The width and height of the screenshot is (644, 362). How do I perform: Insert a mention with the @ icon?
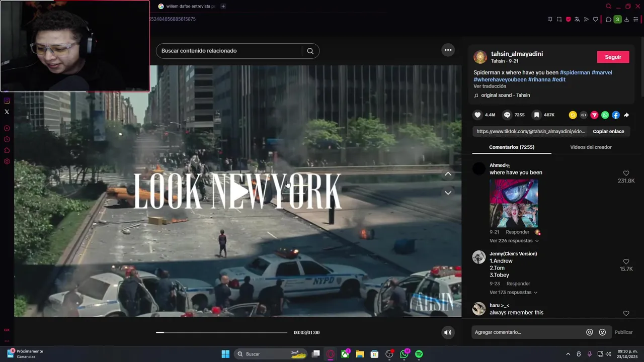[590, 332]
